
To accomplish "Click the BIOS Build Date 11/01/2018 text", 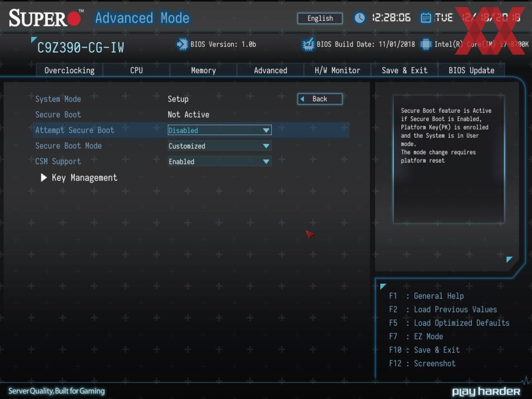I will click(366, 44).
